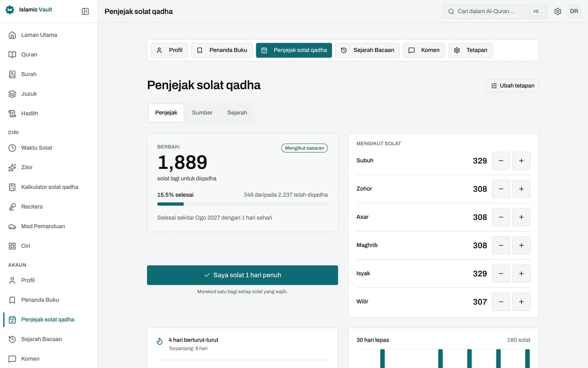
Task: Open Kalkulator solat qadha
Action: pyautogui.click(x=49, y=187)
